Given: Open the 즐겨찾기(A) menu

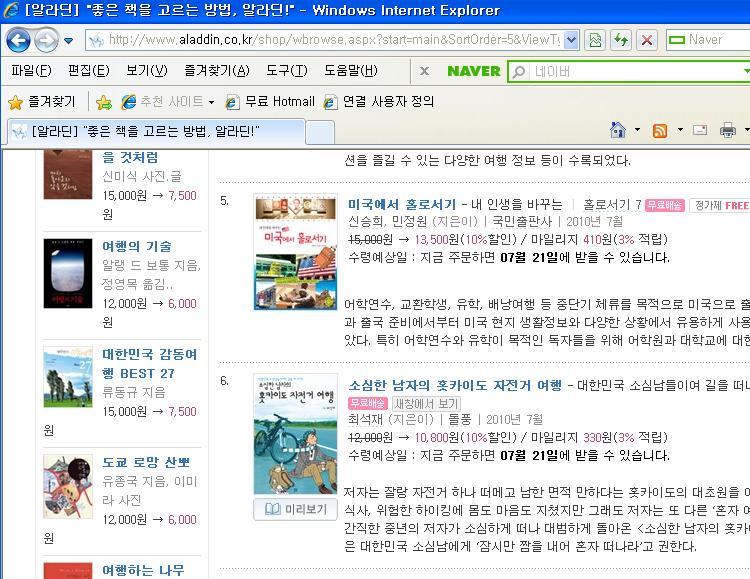Looking at the screenshot, I should coord(217,71).
